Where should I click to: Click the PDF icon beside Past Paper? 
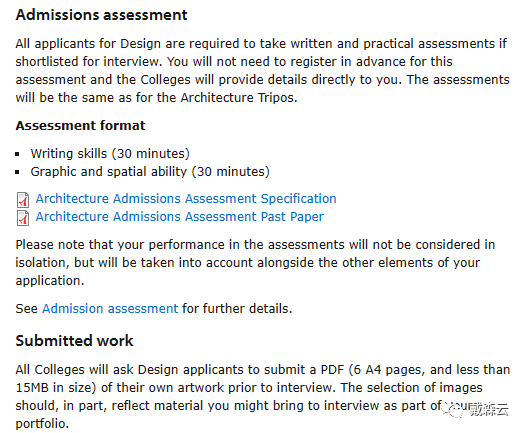[23, 218]
